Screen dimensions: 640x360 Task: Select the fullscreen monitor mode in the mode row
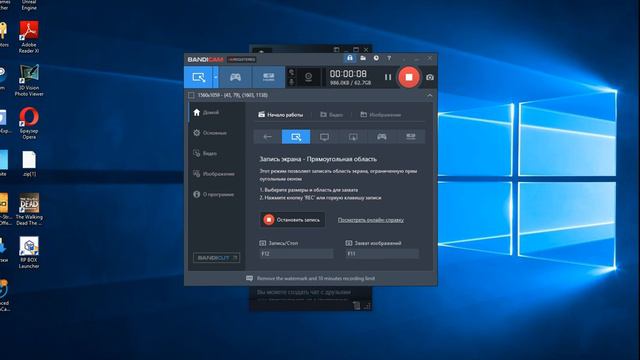pos(324,137)
